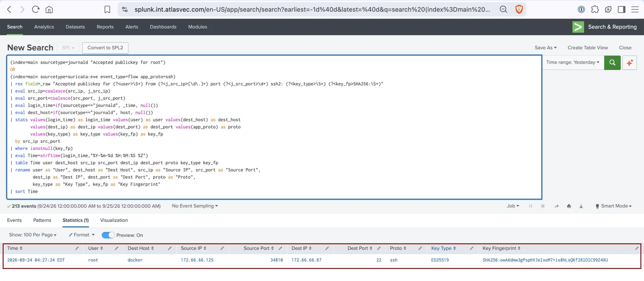Edit format of the Time column (pencil)
Viewport: 644px width, 281px height.
[77, 248]
